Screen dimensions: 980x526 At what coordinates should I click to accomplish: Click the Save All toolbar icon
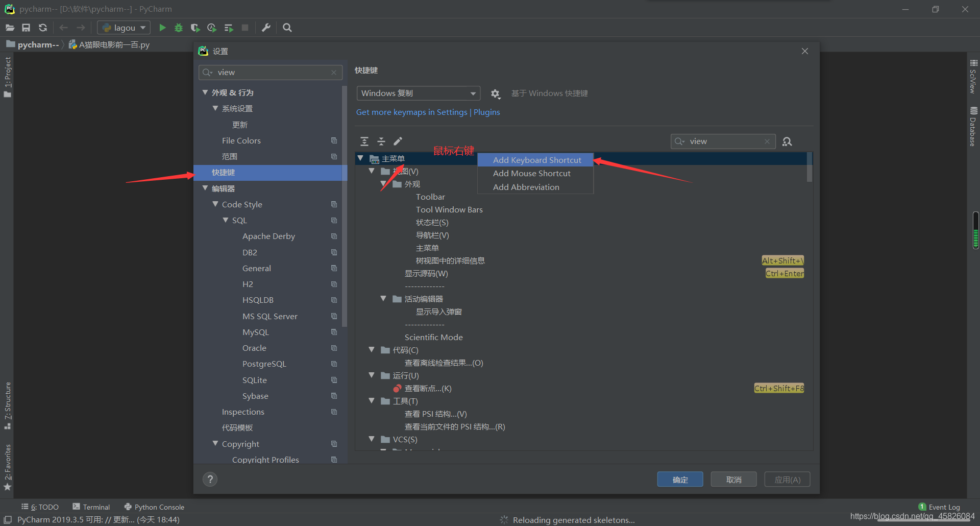tap(26, 28)
